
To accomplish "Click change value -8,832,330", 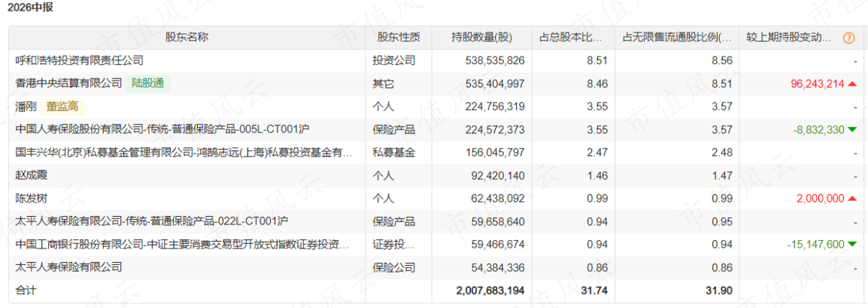I will coord(818,130).
